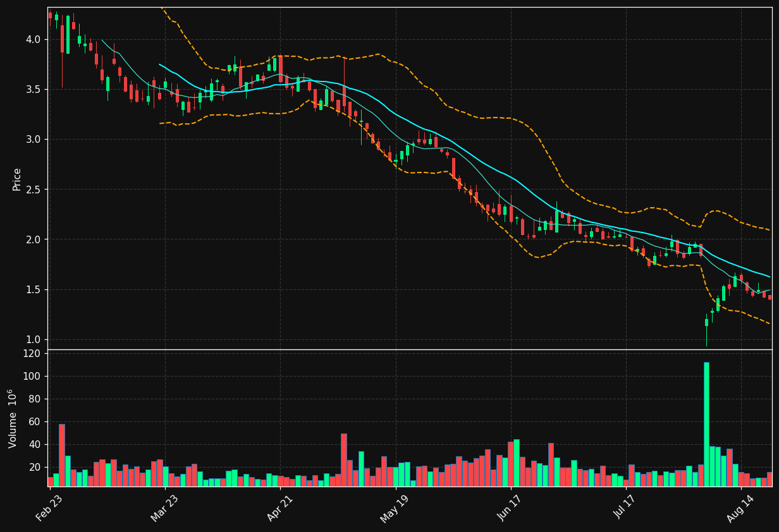Image resolution: width=779 pixels, height=532 pixels.
Task: Select the 1.0 price axis tick
Action: tap(33, 340)
